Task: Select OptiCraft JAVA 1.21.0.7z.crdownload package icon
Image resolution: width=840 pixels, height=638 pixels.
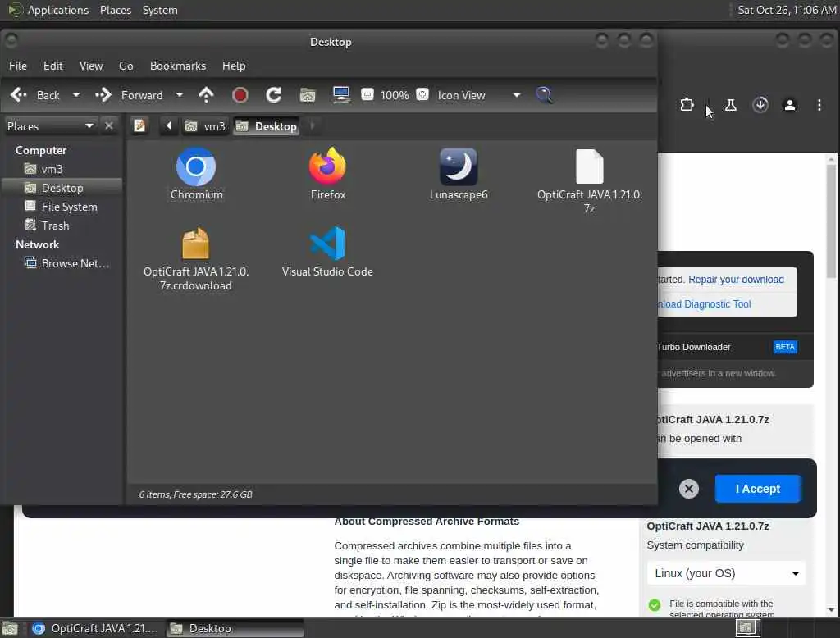Action: click(x=195, y=244)
